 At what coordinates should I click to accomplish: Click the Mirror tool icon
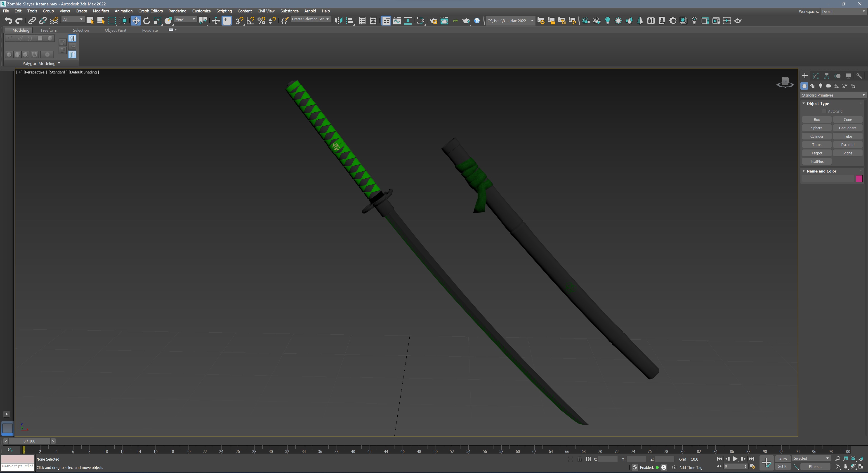point(338,21)
